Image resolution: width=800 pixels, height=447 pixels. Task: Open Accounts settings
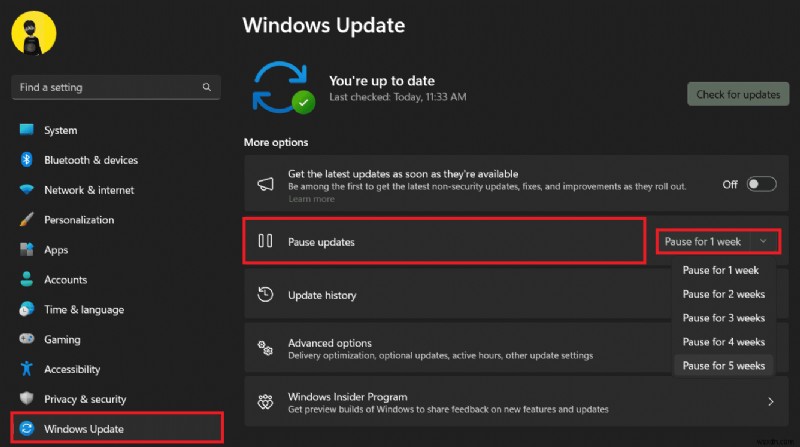65,280
